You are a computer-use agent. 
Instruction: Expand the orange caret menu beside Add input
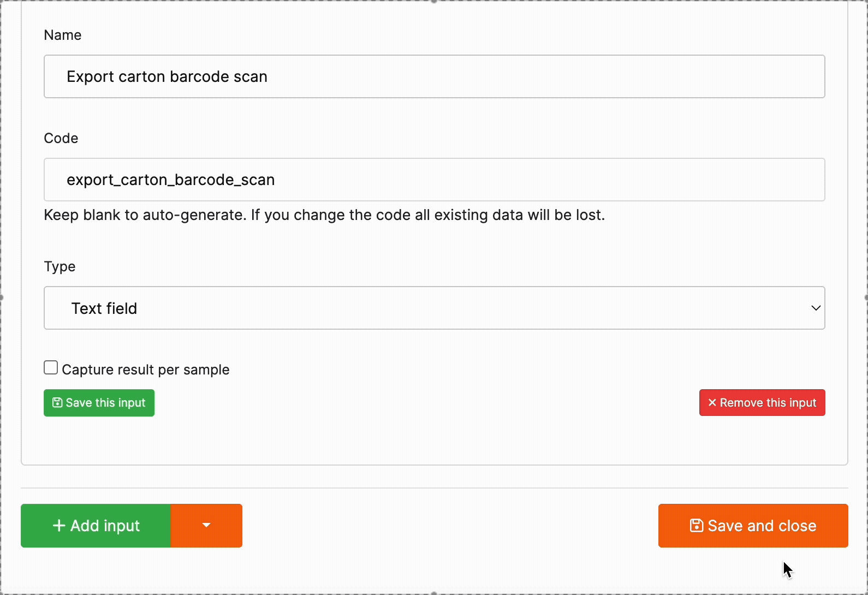pos(206,526)
